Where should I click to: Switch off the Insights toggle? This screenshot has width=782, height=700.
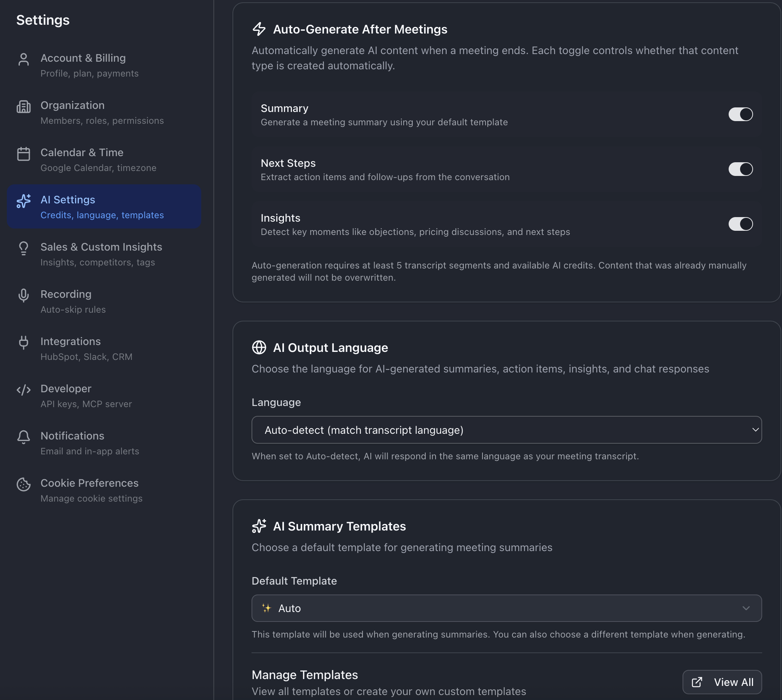coord(740,224)
